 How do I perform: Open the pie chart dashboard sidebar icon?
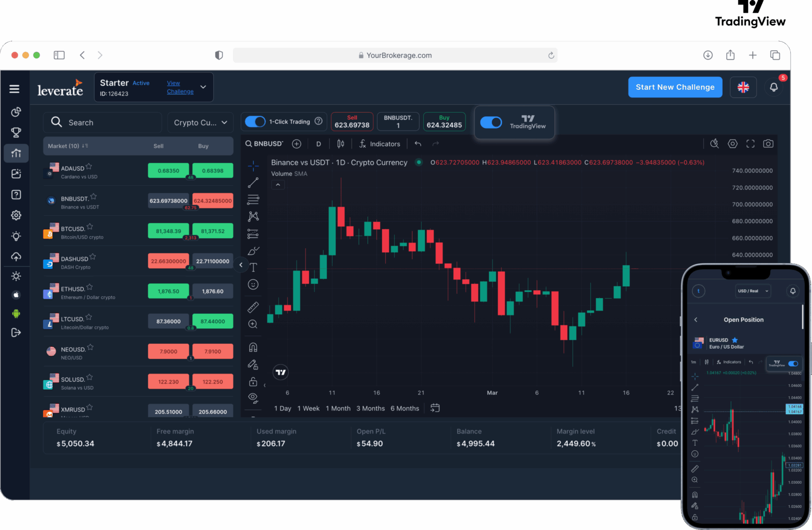[16, 112]
